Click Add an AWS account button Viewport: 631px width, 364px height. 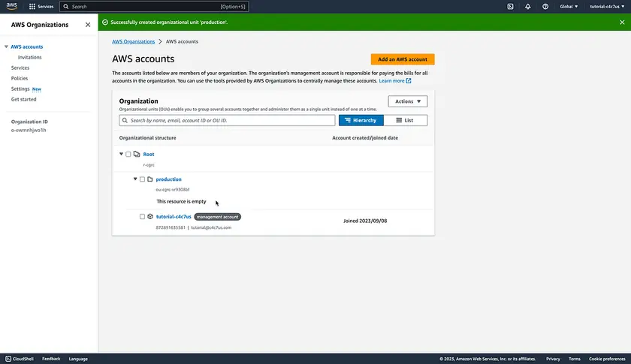(403, 59)
